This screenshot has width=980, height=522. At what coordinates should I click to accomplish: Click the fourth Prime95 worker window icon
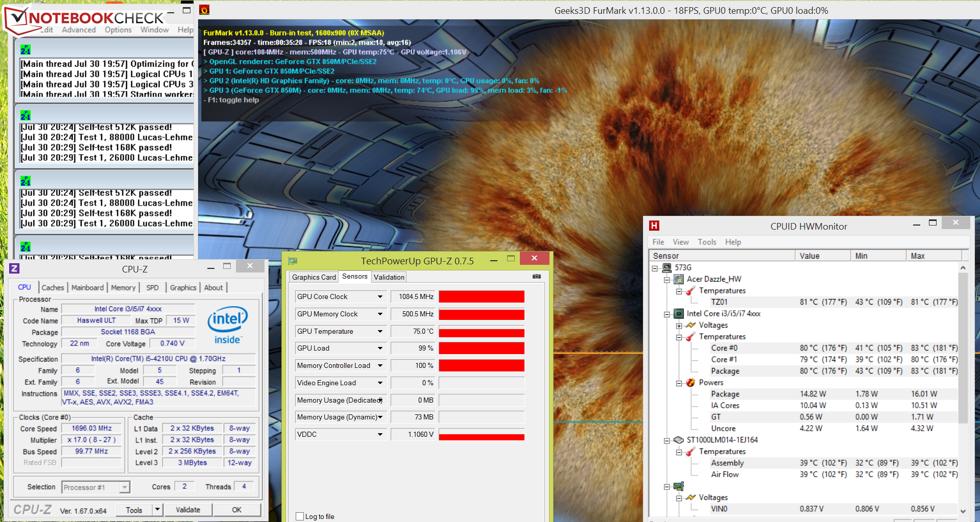point(26,247)
